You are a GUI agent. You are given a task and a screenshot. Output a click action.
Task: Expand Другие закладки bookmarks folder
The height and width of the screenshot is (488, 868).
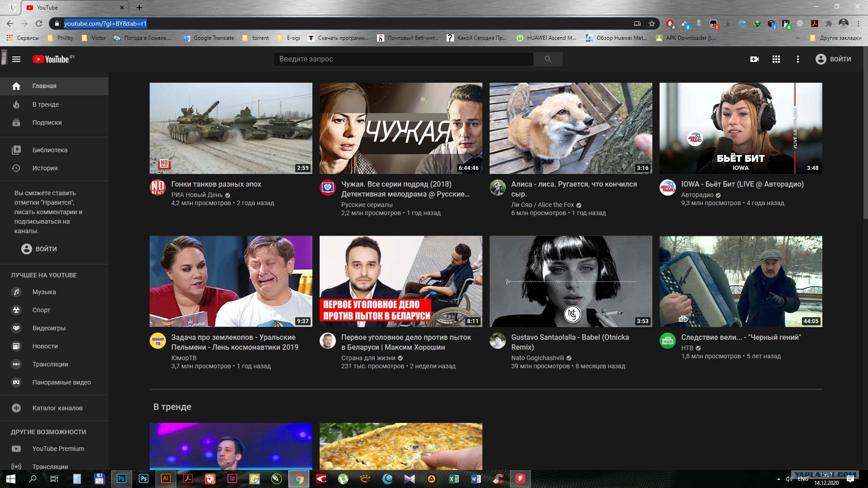point(835,38)
